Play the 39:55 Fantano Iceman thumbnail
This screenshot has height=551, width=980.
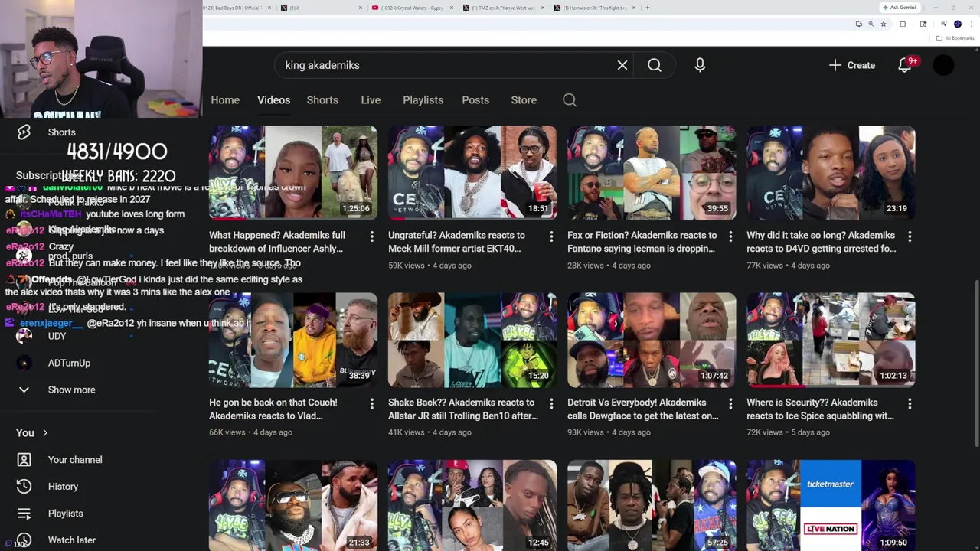[652, 173]
